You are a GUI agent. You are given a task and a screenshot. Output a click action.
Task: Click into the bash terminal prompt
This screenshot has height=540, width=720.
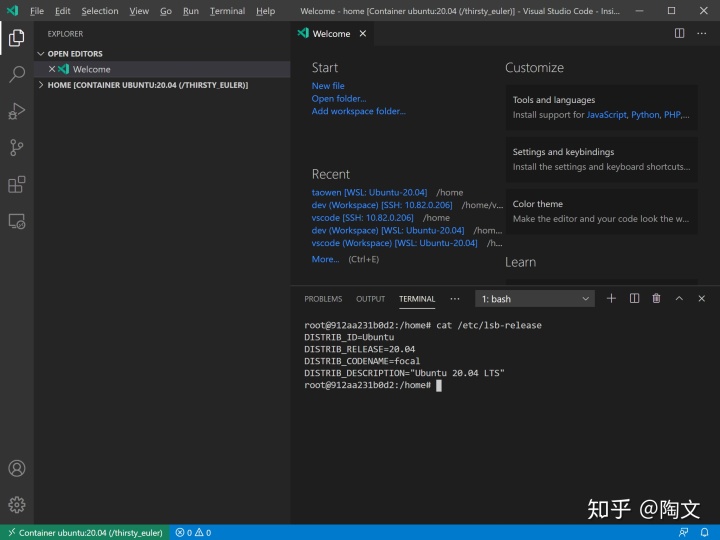pos(439,385)
